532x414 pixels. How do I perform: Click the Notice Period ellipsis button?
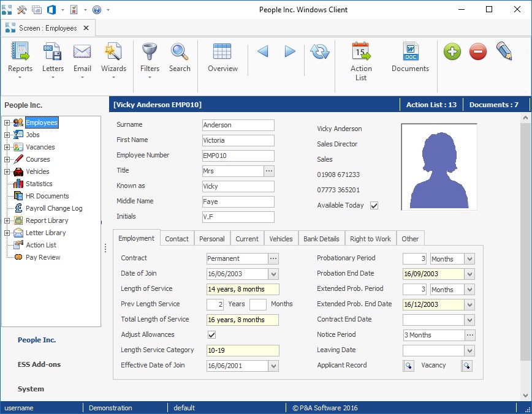pos(470,335)
